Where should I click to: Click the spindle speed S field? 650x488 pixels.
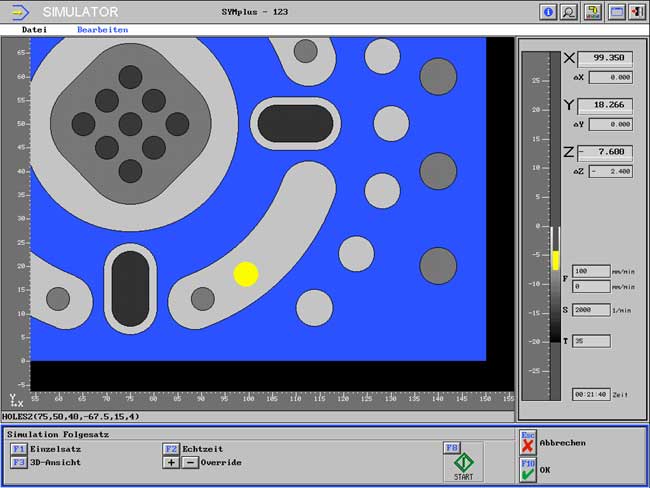coord(591,309)
